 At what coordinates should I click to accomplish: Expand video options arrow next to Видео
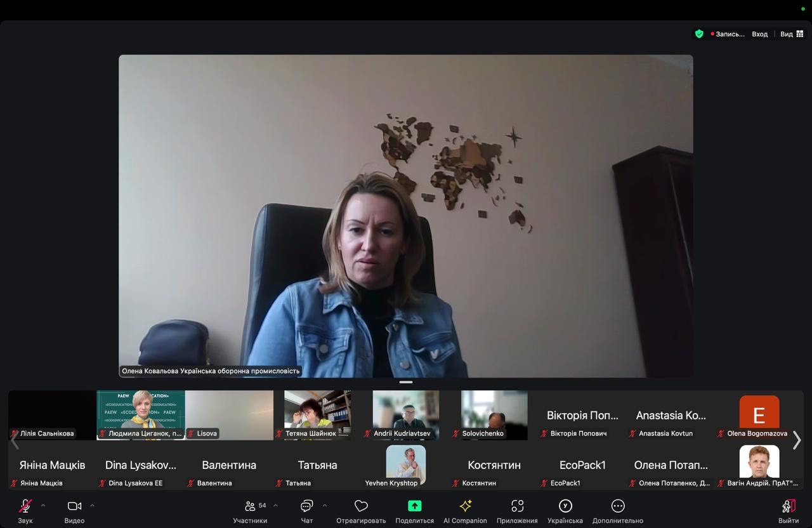[x=92, y=506]
